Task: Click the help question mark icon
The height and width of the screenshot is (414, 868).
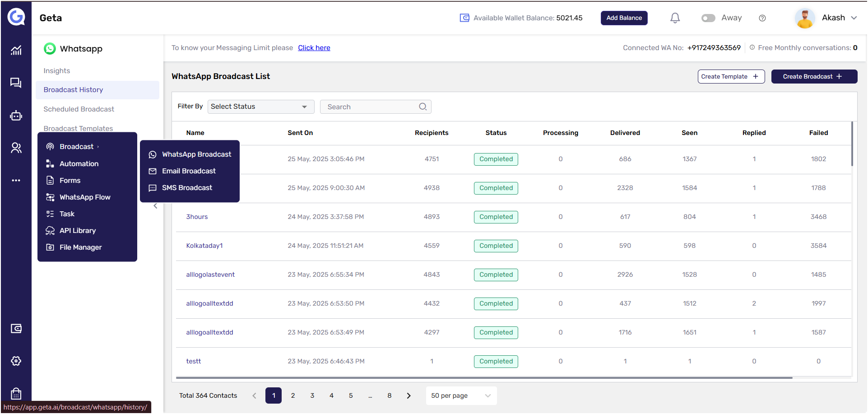Action: (762, 18)
